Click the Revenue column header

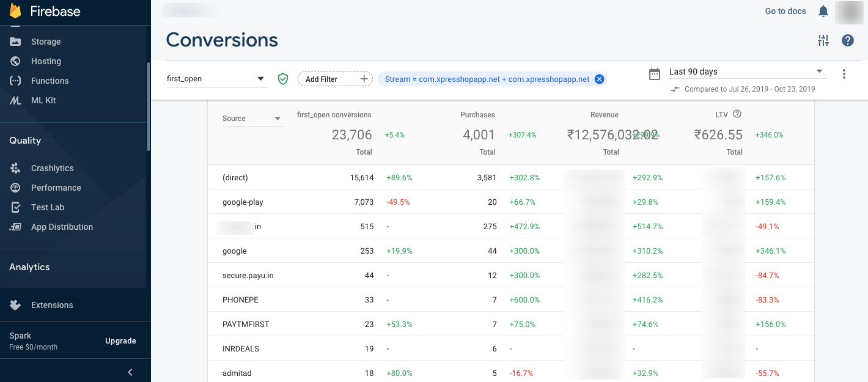click(605, 115)
